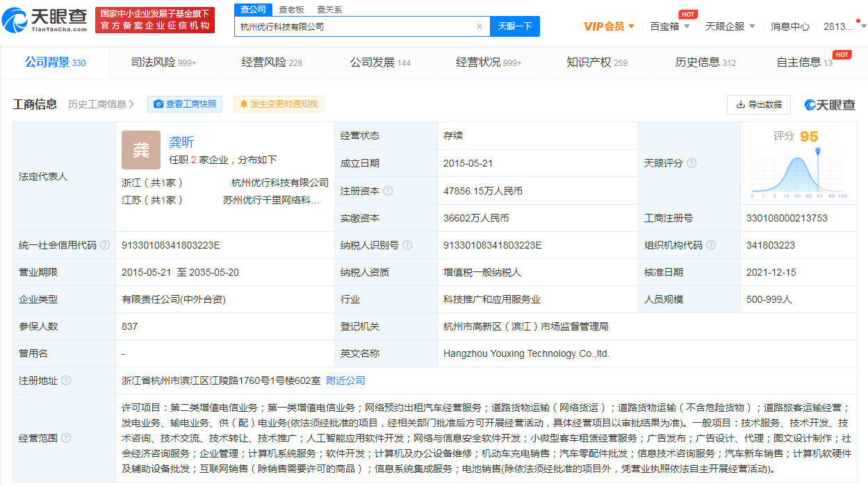Click credit code 91330108341803223E under 统一社会信用代码
This screenshot has width=868, height=486.
coord(171,245)
